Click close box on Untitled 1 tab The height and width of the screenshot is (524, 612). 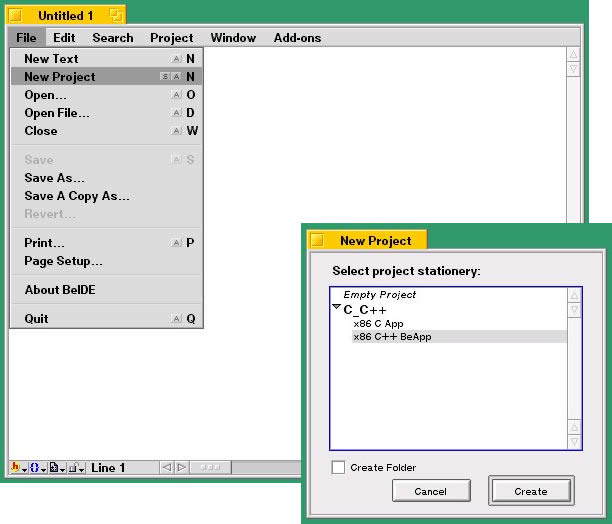point(15,15)
